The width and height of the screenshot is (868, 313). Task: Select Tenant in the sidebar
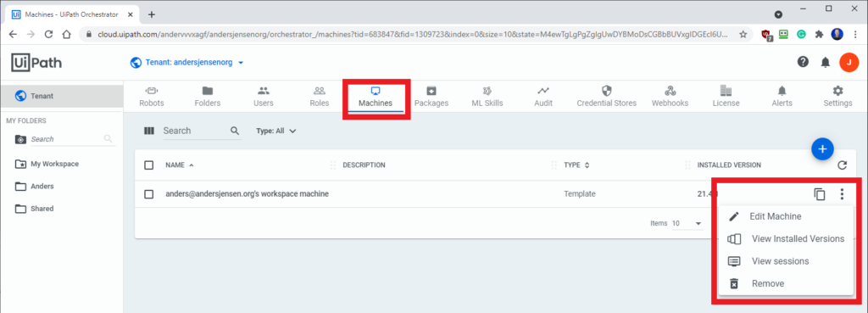coord(61,96)
